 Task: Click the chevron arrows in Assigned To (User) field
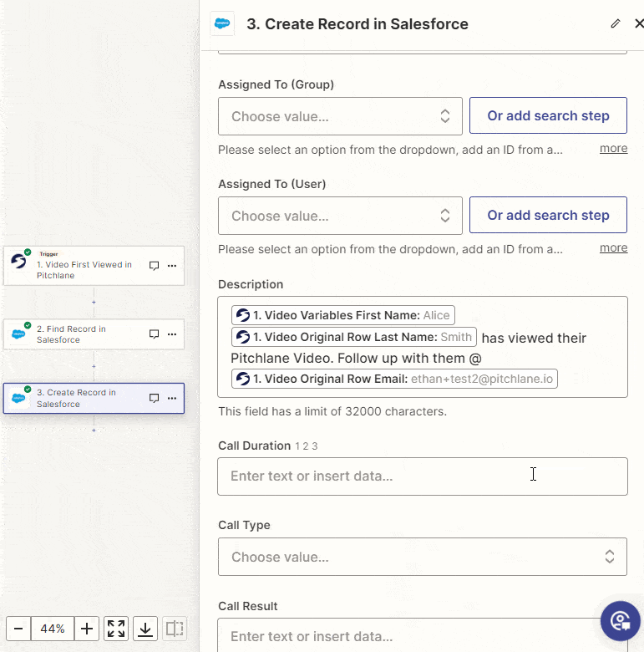[445, 216]
